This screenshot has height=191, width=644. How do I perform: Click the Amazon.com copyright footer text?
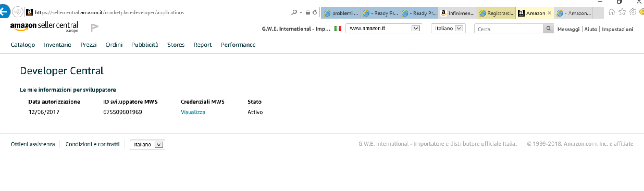point(580,144)
